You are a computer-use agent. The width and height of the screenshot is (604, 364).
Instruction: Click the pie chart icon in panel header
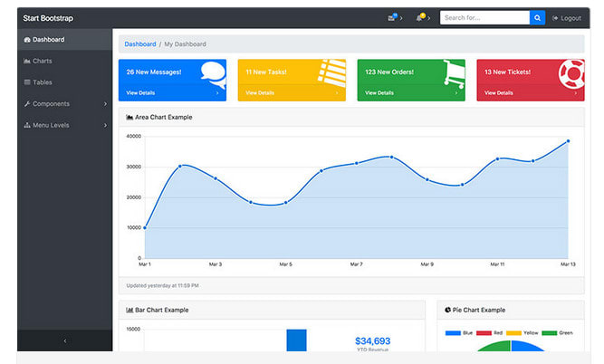click(x=447, y=310)
